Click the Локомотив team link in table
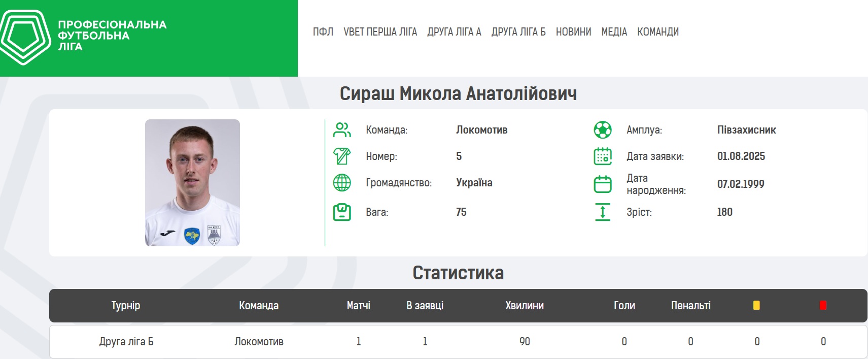The width and height of the screenshot is (868, 359). coord(259,342)
